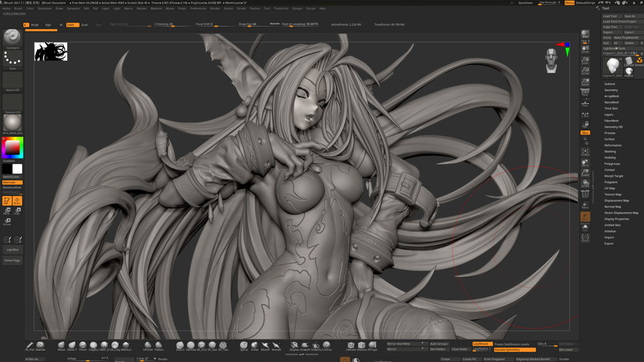Click the Load Tool button

click(x=610, y=16)
